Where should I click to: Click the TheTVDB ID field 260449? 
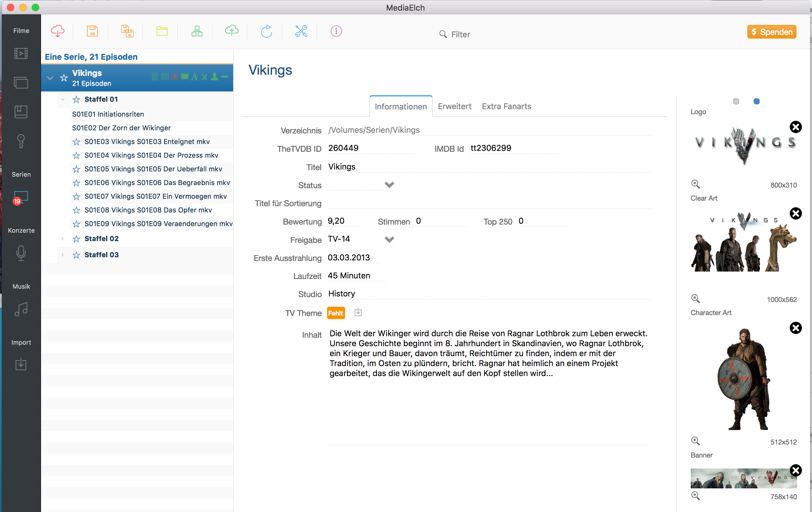click(372, 148)
